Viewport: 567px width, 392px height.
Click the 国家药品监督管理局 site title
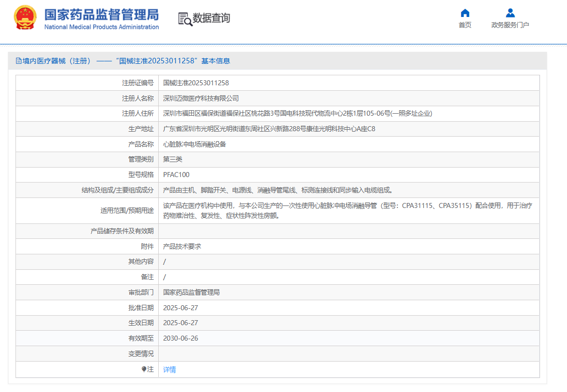[102, 15]
